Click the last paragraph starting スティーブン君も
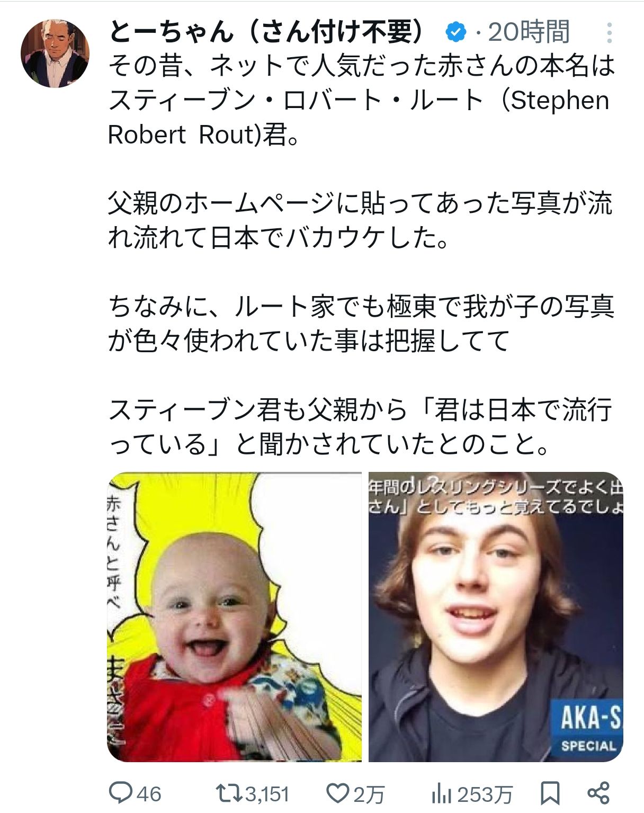This screenshot has width=644, height=813. [x=360, y=426]
